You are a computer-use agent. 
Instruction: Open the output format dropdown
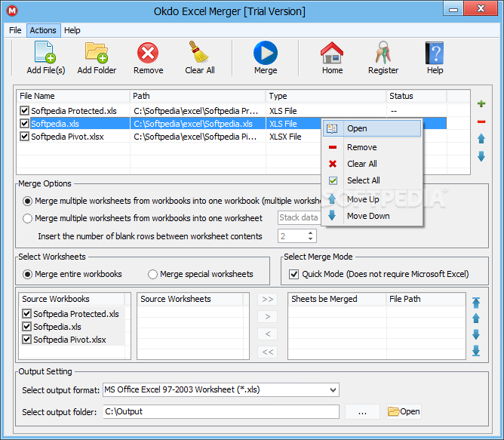tap(333, 390)
